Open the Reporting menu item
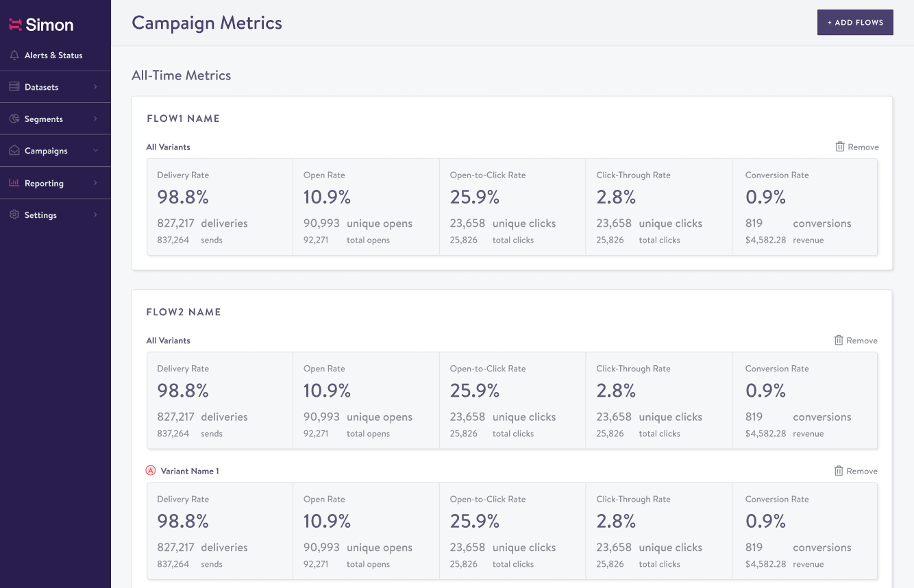This screenshot has width=914, height=588. [x=44, y=183]
